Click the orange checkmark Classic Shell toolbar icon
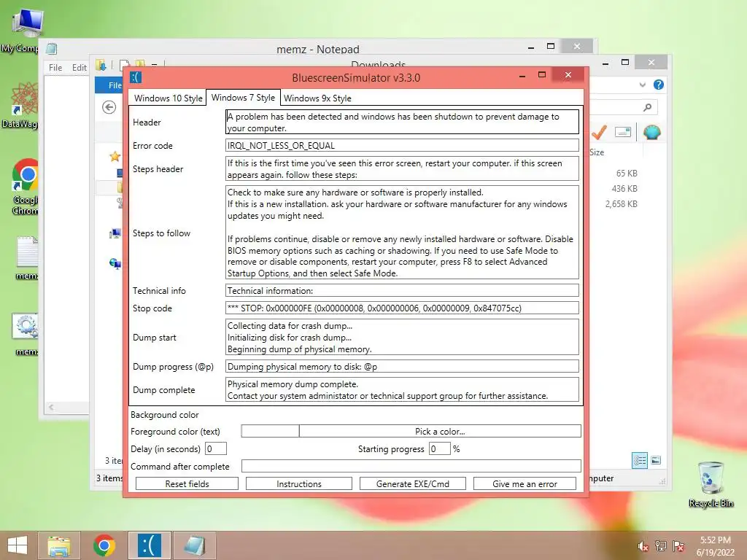Screen dimensions: 747x560 (x=599, y=132)
